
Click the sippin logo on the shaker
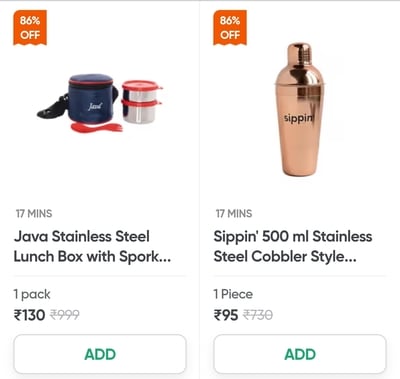click(299, 118)
